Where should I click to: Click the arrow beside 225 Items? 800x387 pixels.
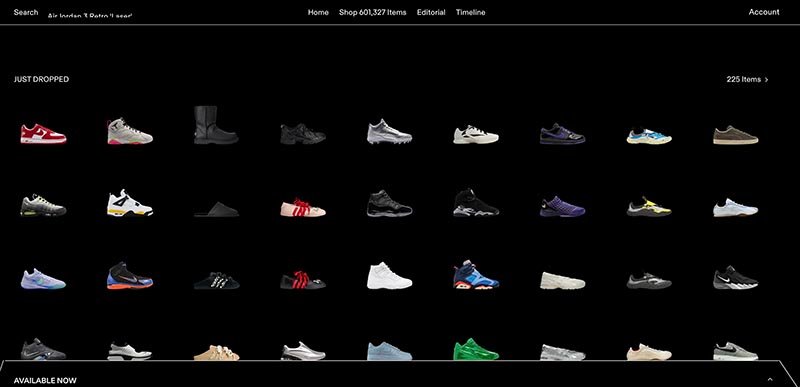pyautogui.click(x=766, y=80)
